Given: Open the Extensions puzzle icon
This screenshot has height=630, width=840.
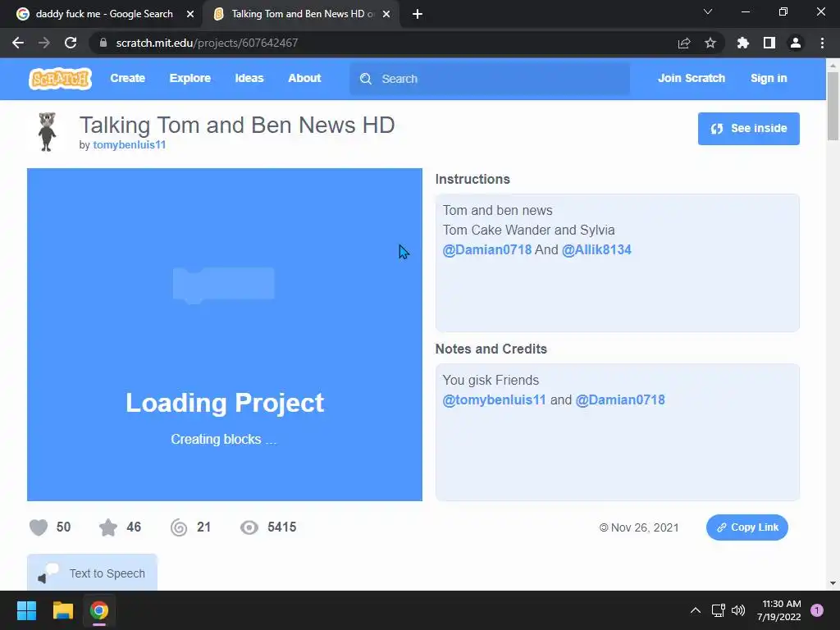Looking at the screenshot, I should click(x=743, y=43).
